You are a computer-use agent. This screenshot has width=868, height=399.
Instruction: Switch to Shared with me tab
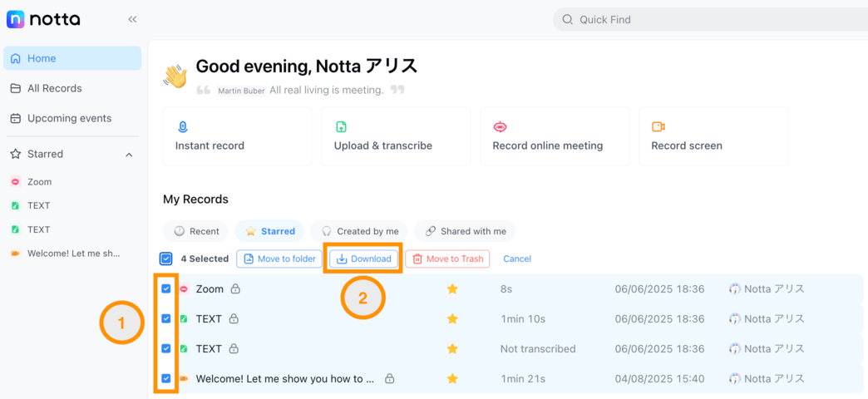point(465,231)
